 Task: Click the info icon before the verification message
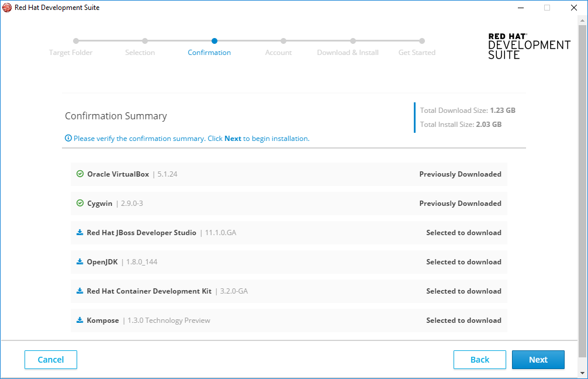tap(68, 138)
